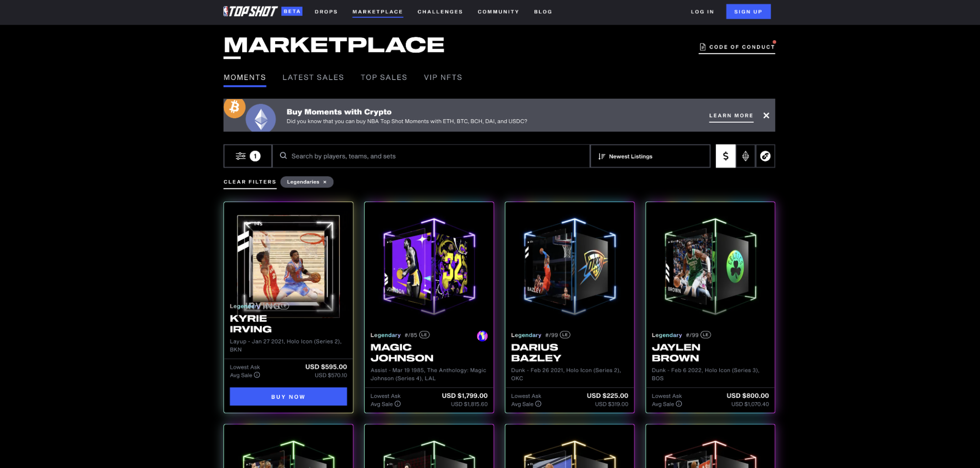
Task: Open the Drops menu item
Action: 326,12
